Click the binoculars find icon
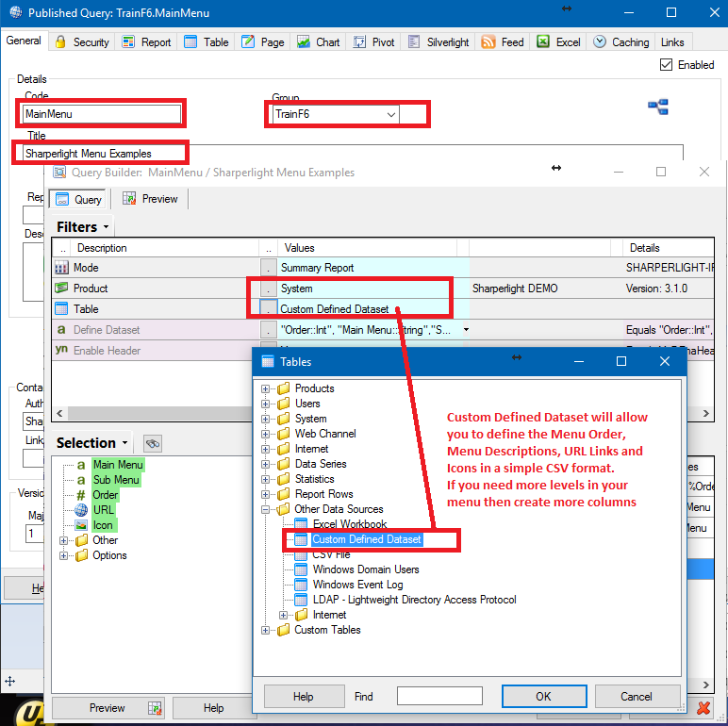The height and width of the screenshot is (726, 728). [x=153, y=443]
